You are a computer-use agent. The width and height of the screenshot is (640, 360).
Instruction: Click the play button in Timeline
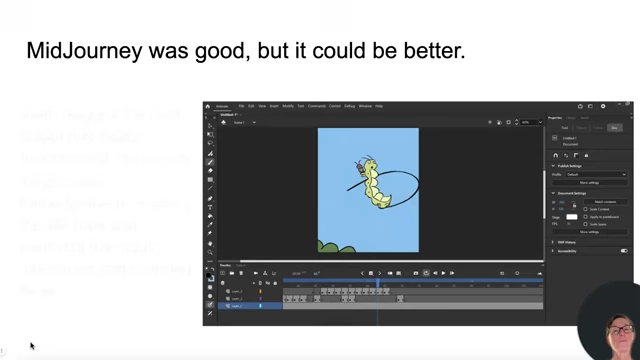click(x=443, y=273)
